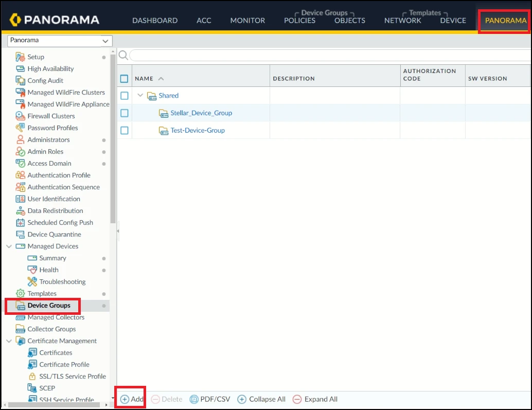Screen dimensions: 532x410
Task: Click the Password Profiles key icon
Action: [20, 128]
